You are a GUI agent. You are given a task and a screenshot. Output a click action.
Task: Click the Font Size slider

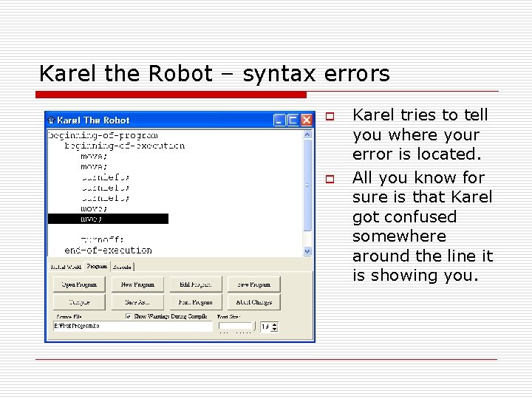[236, 327]
